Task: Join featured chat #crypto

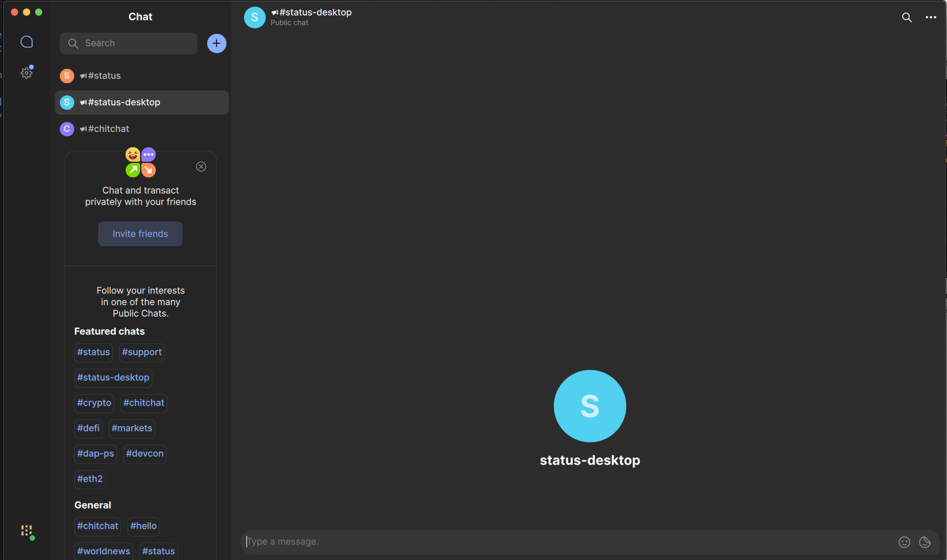Action: click(94, 403)
